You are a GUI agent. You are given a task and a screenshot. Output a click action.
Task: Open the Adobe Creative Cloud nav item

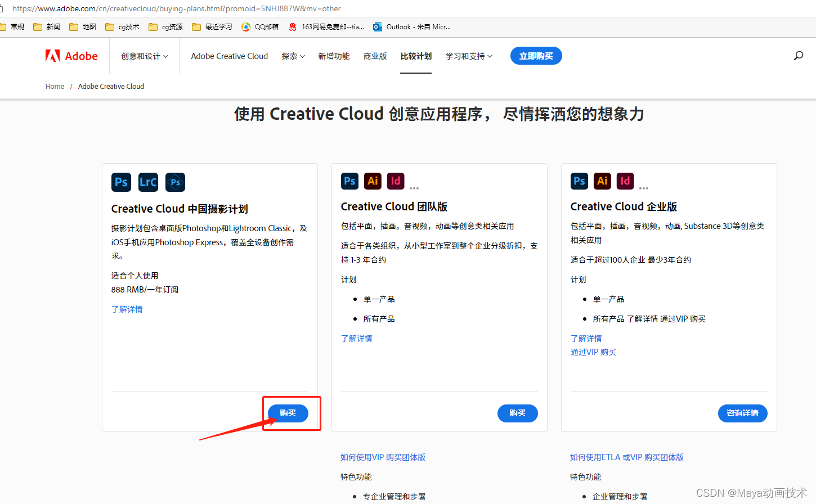(x=229, y=56)
